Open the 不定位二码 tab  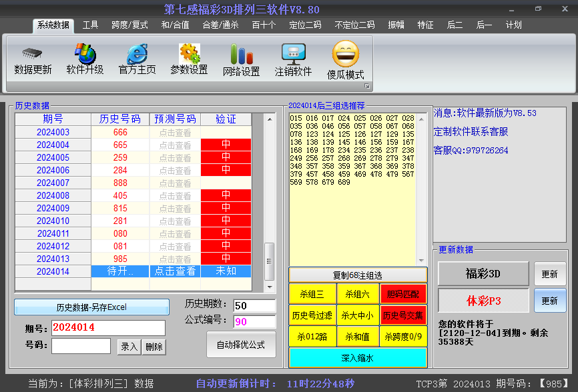(x=354, y=25)
